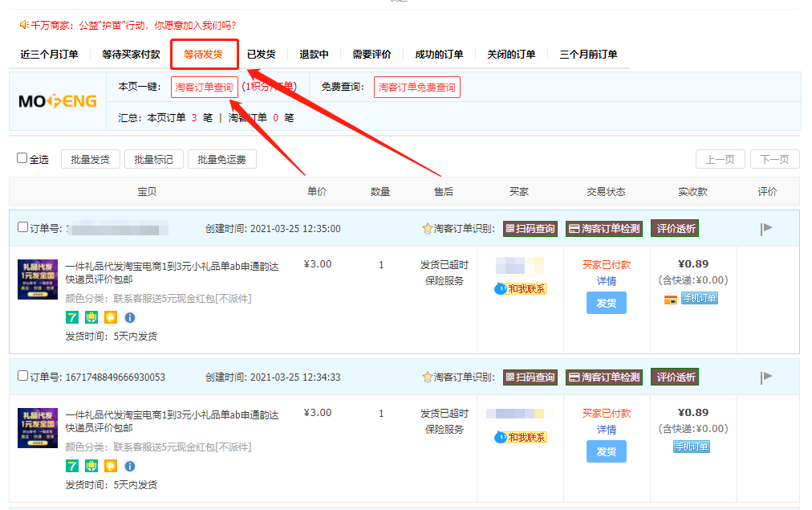The height and width of the screenshot is (510, 812).
Task: Open the 千万商家 公益护苗 announcement link
Action: tap(134, 25)
